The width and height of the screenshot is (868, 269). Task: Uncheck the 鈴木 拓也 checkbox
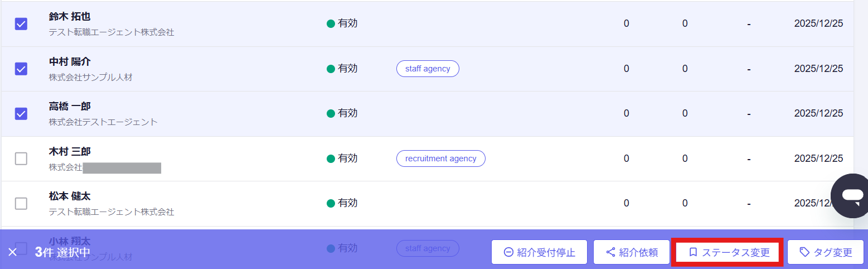click(21, 24)
